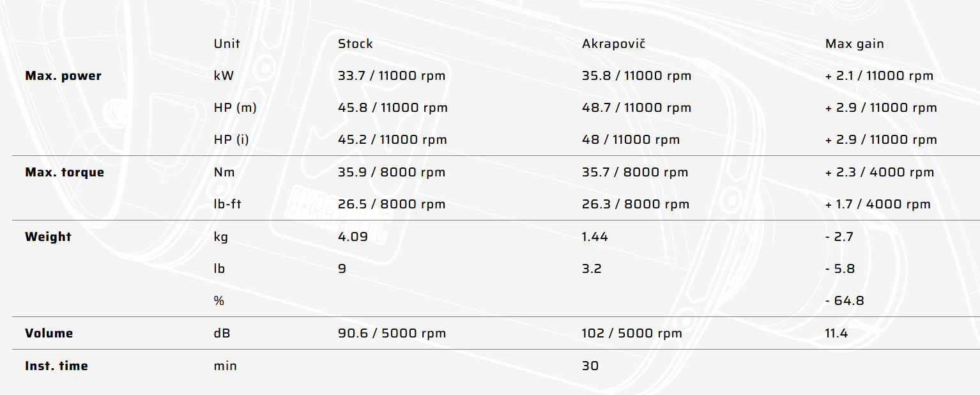Viewport: 980px width, 395px height.
Task: Click the weight reduction - 64.8 percent value
Action: pos(845,301)
